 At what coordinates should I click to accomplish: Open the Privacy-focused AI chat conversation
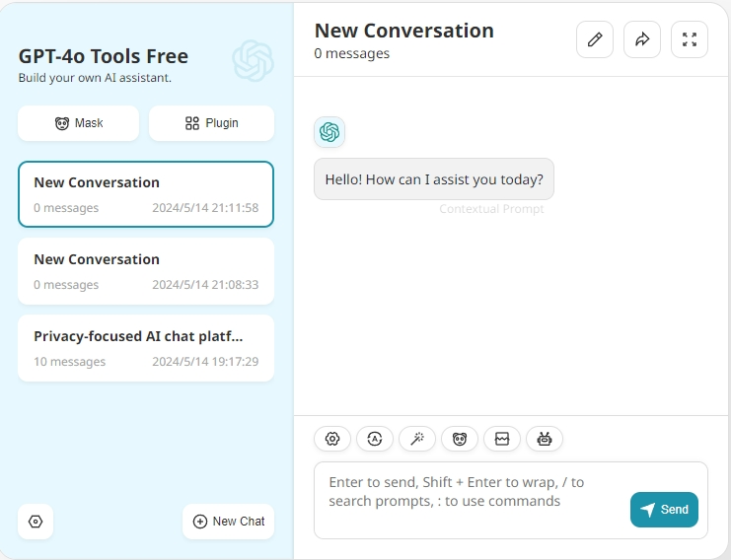tap(146, 348)
